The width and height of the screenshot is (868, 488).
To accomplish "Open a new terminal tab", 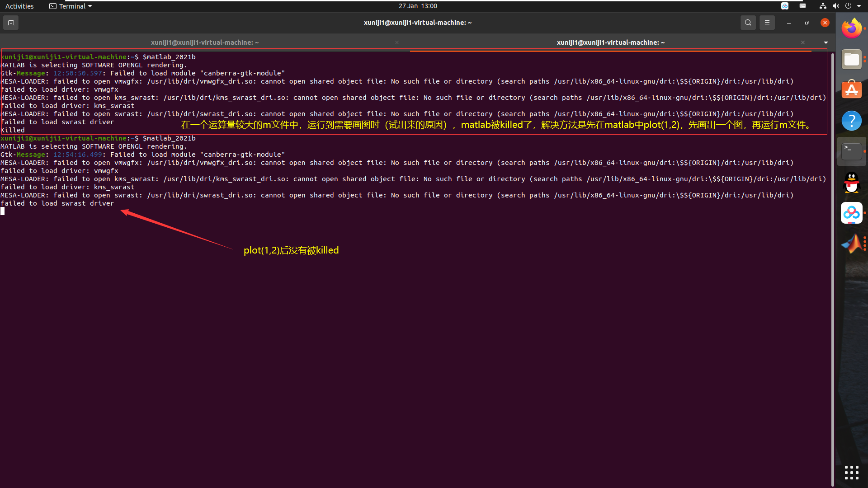I will point(11,23).
